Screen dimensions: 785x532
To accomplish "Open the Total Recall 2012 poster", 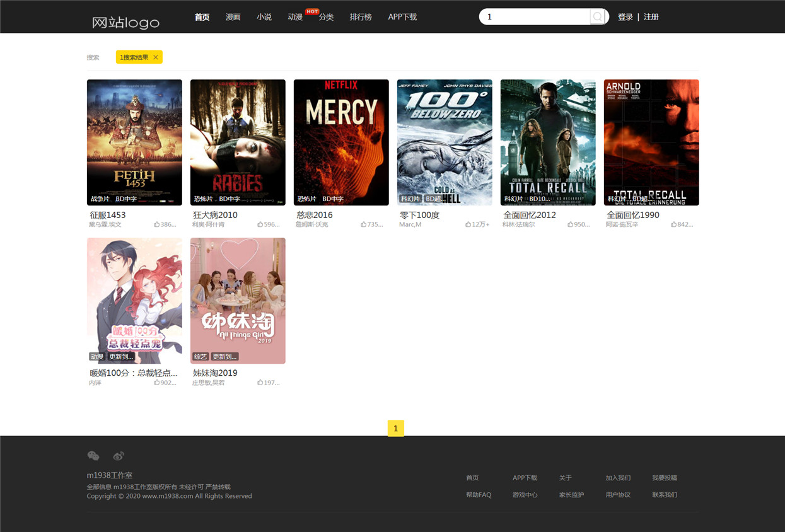I will click(x=548, y=142).
